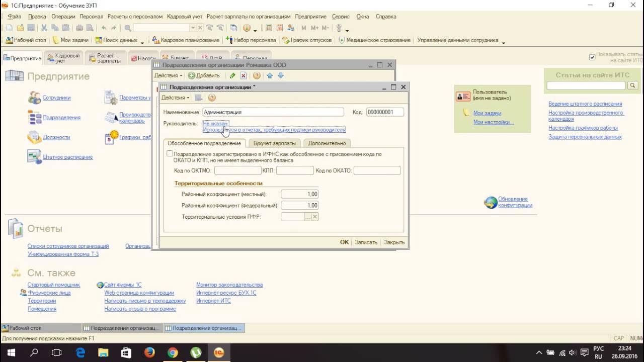The image size is (644, 362).
Task: Open the Файл menu
Action: pyautogui.click(x=14, y=17)
